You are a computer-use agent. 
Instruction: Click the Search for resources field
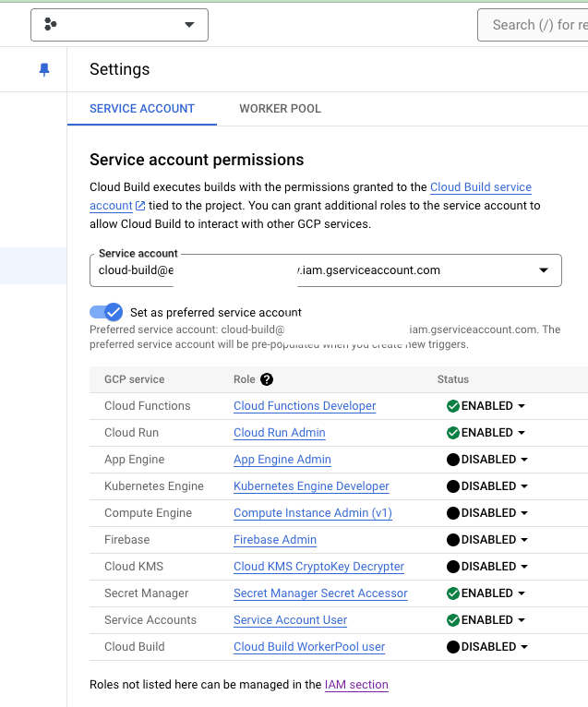pos(533,25)
